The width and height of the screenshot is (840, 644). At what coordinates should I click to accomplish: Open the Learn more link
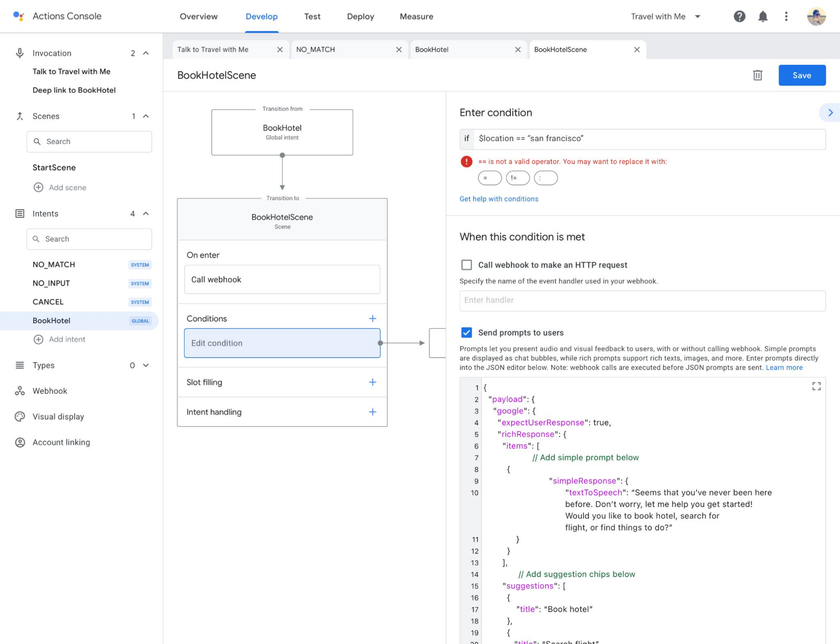784,367
